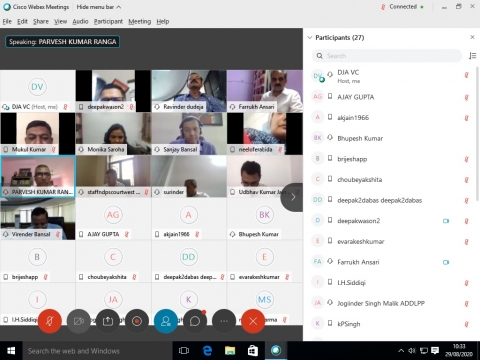
Task: Select PARVESH KUMAR RANGA video tile
Action: tap(38, 176)
